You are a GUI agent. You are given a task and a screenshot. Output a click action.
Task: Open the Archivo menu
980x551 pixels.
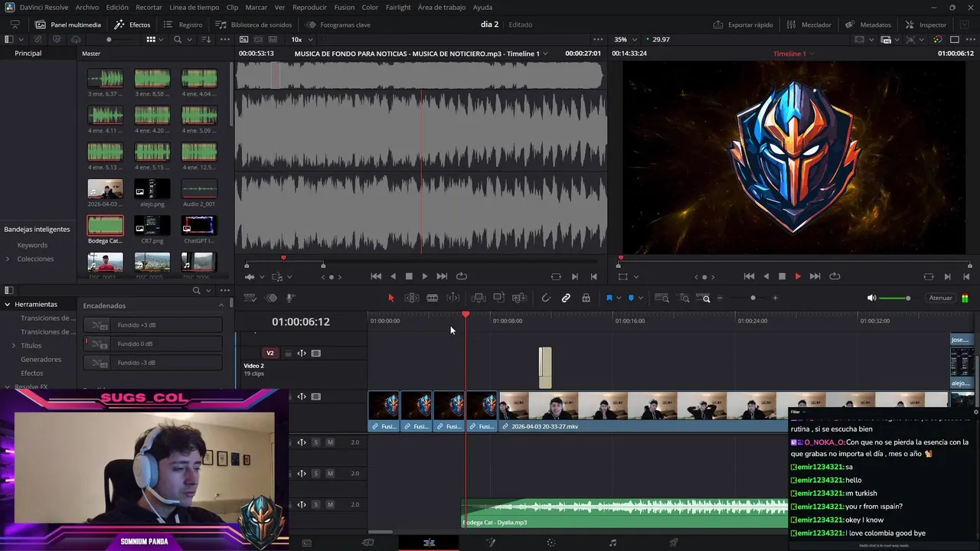(87, 7)
